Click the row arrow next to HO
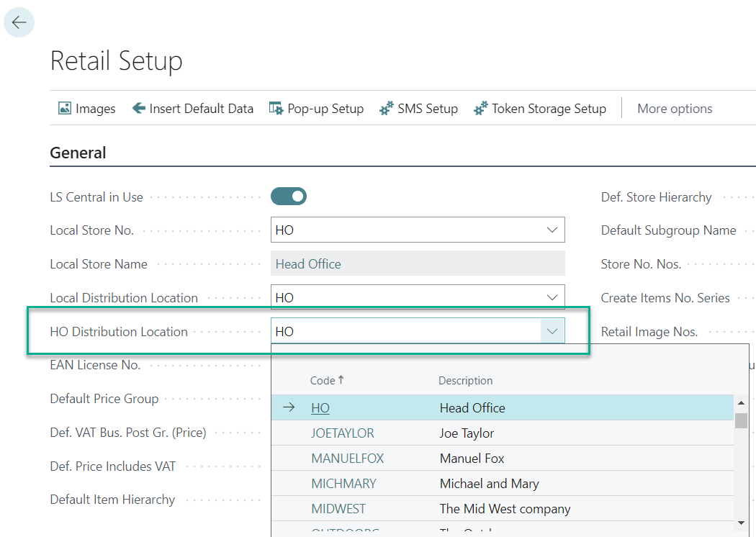This screenshot has height=537, width=756. coord(289,407)
